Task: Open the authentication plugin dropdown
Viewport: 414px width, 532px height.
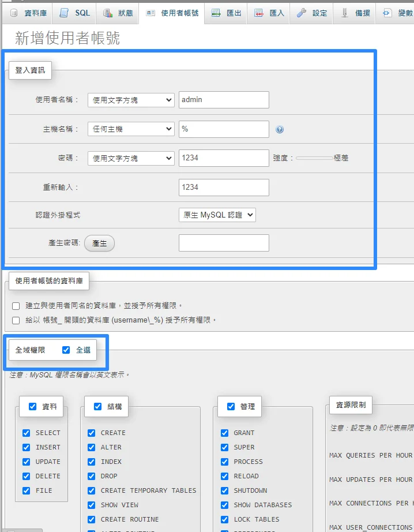Action: (x=217, y=215)
